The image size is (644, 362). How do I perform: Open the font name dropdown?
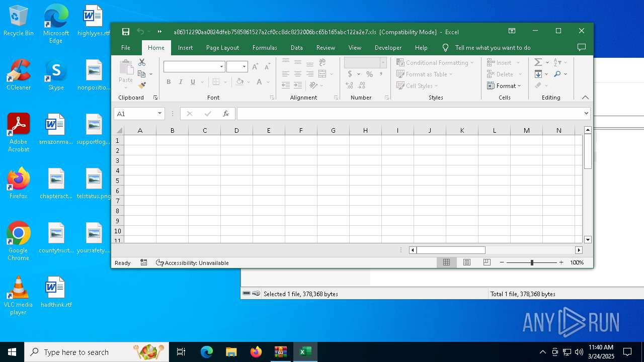point(221,67)
